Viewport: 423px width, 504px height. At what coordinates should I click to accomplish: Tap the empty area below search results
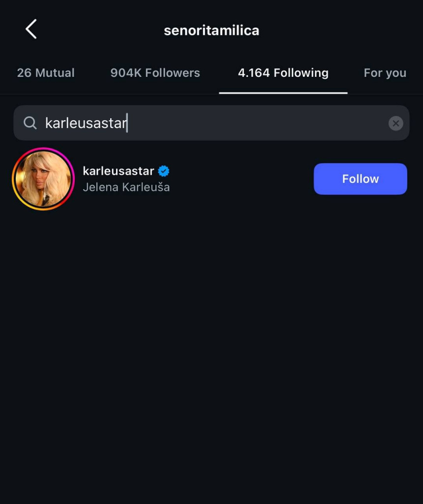pos(211,345)
